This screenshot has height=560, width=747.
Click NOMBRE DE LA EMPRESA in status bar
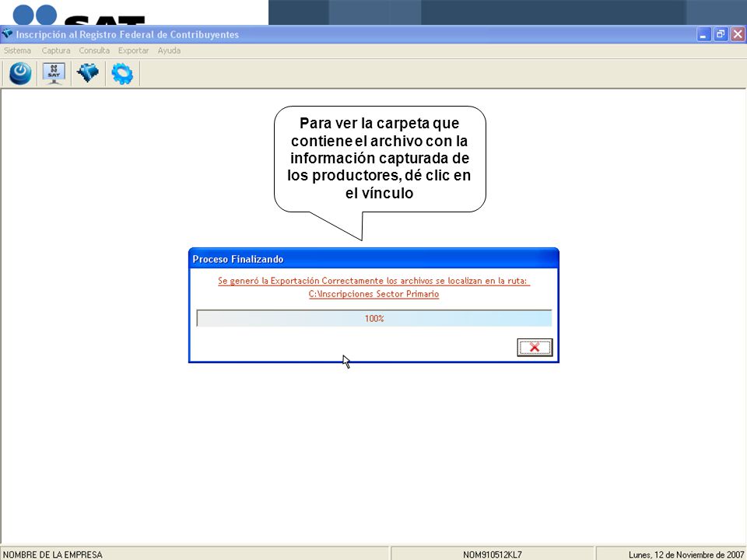[x=52, y=555]
